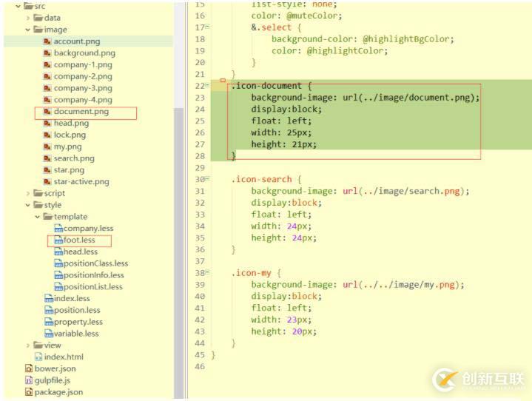Collapse the style folder chevron
532x401 pixels.
(28, 205)
